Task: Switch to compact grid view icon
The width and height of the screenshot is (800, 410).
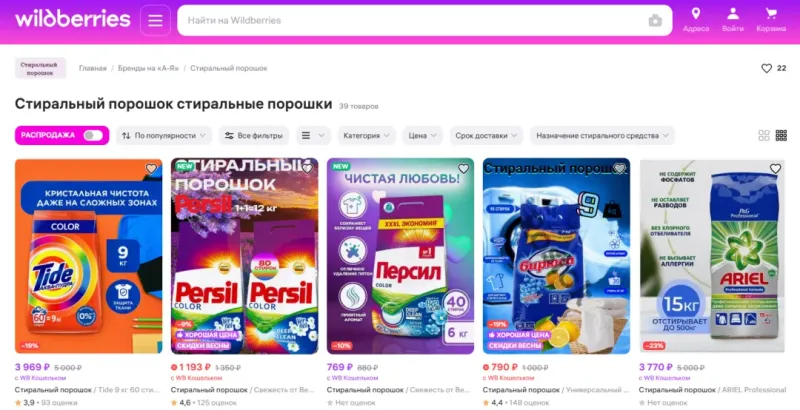Action: click(x=781, y=135)
